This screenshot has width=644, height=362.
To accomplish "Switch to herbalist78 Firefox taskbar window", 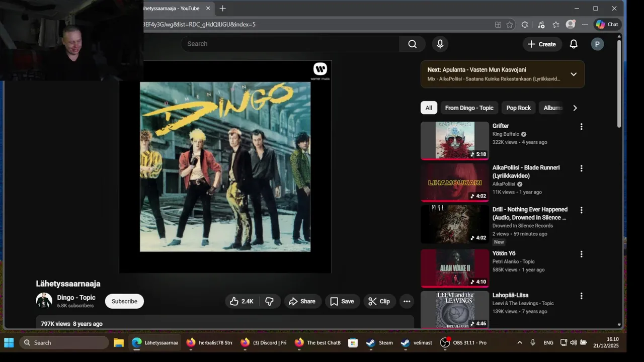I will pyautogui.click(x=209, y=343).
